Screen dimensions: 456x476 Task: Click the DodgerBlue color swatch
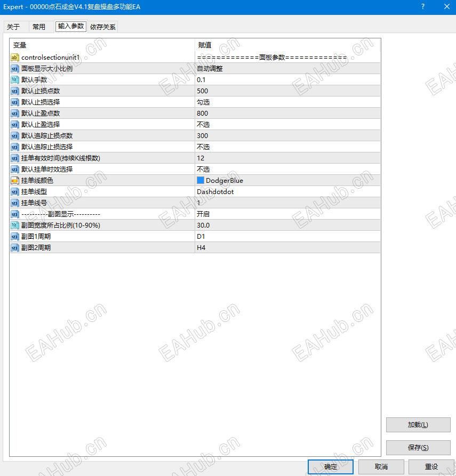201,180
